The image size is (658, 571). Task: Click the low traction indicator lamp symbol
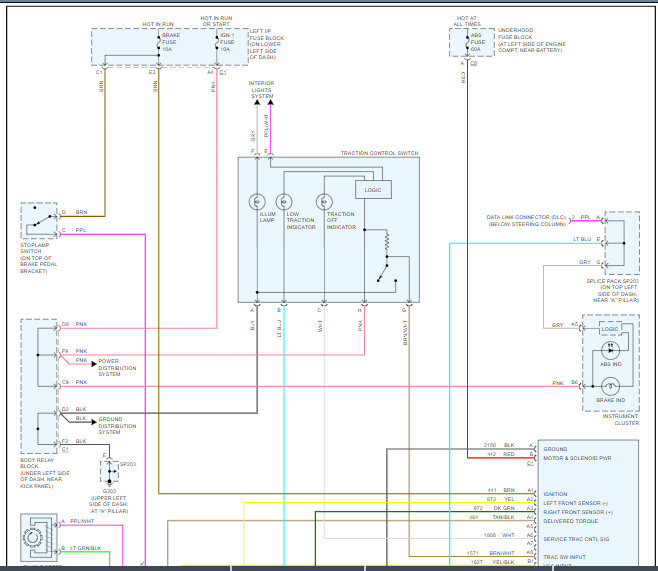click(283, 200)
